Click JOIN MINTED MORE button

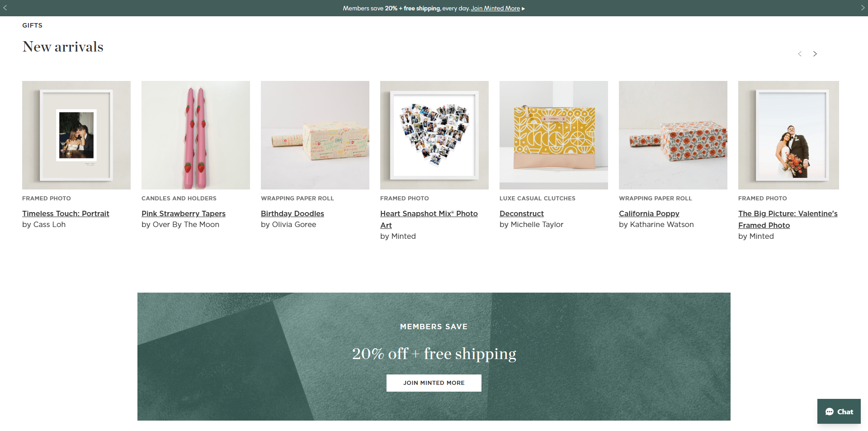point(434,383)
